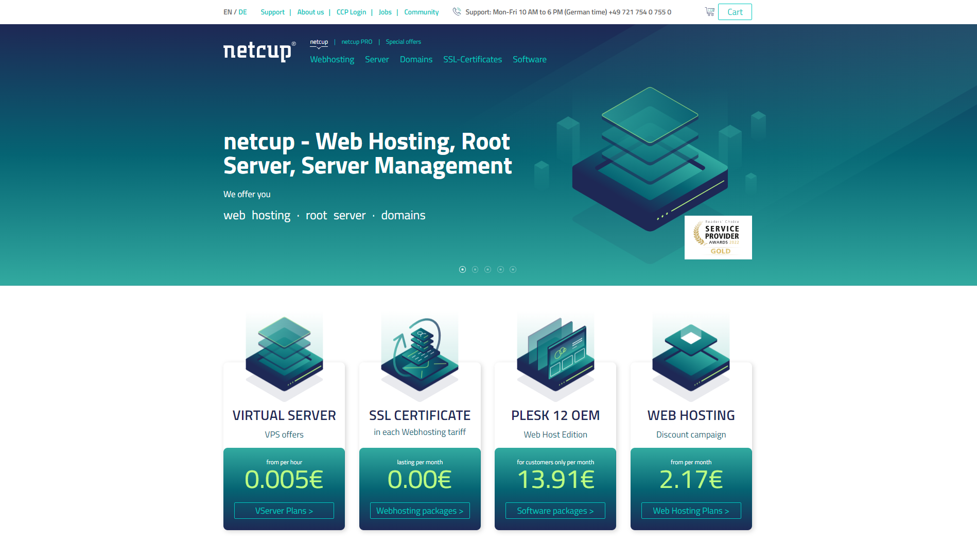This screenshot has width=977, height=560.
Task: Click the 'VPS offers' subtitle
Action: tap(284, 434)
